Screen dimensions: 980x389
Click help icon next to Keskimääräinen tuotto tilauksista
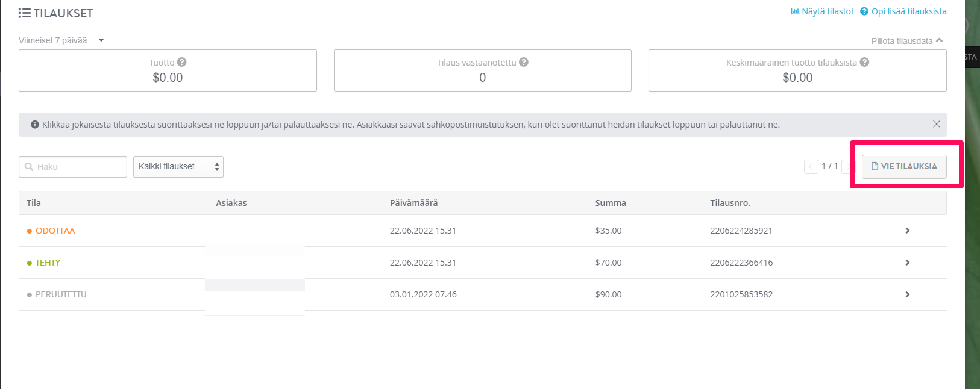[864, 62]
